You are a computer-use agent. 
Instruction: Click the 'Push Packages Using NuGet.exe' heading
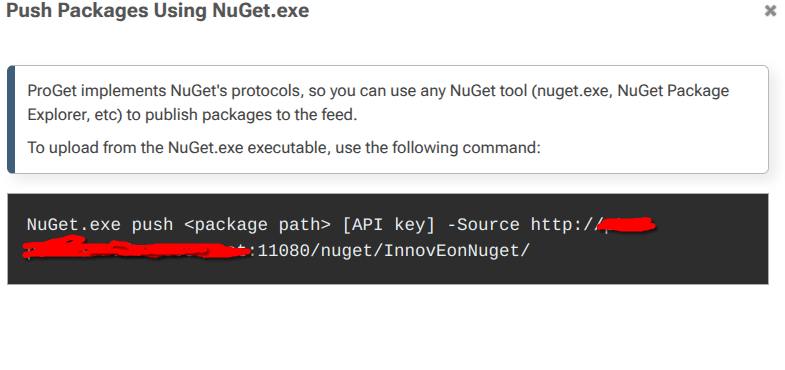pyautogui.click(x=157, y=11)
